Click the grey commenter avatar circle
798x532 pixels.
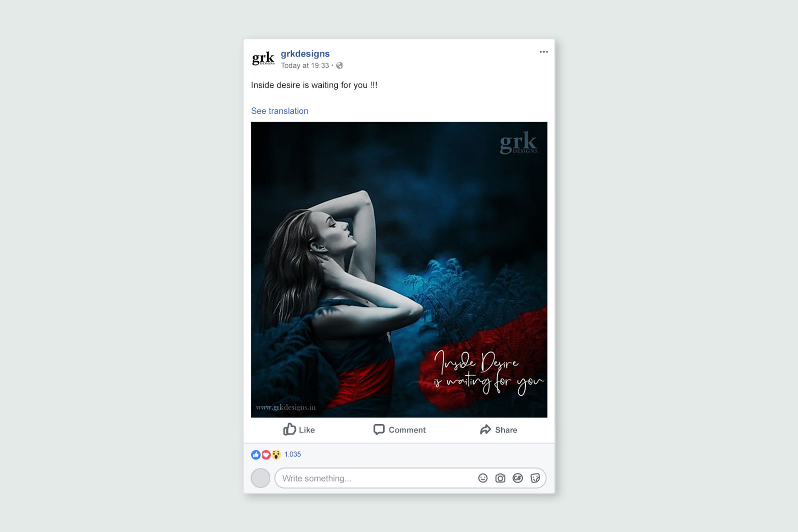[261, 478]
